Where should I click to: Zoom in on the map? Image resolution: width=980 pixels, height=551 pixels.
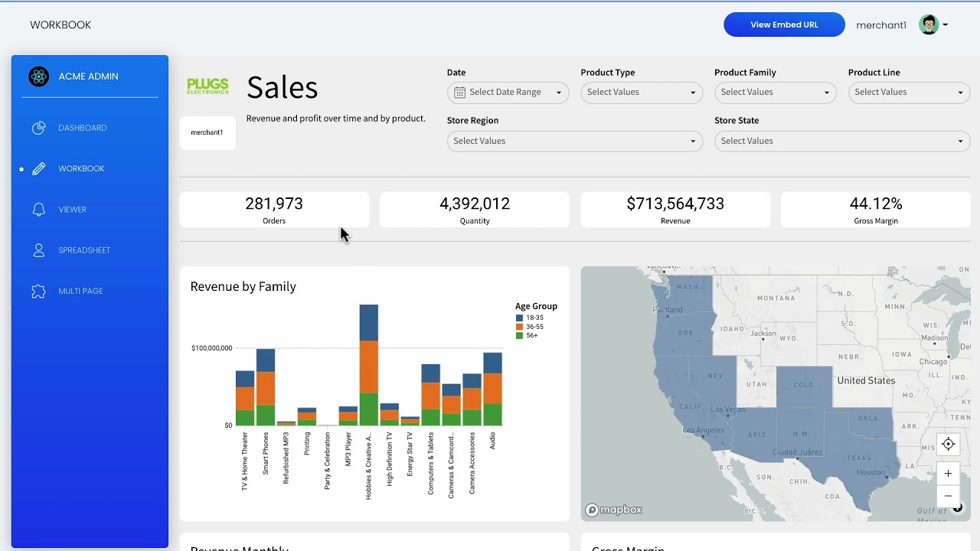tap(948, 473)
